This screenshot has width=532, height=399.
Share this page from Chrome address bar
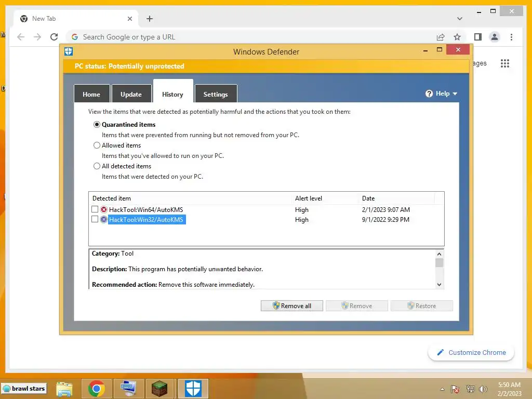click(441, 37)
